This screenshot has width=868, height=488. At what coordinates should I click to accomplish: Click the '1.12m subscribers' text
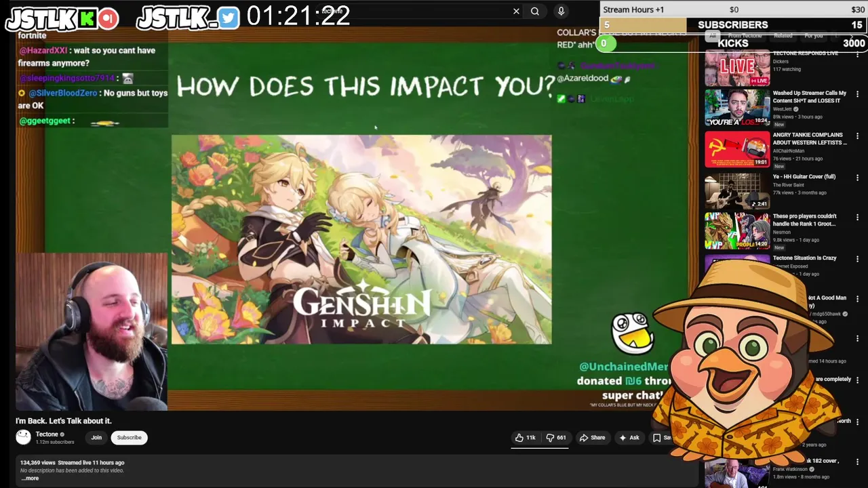[x=55, y=442]
